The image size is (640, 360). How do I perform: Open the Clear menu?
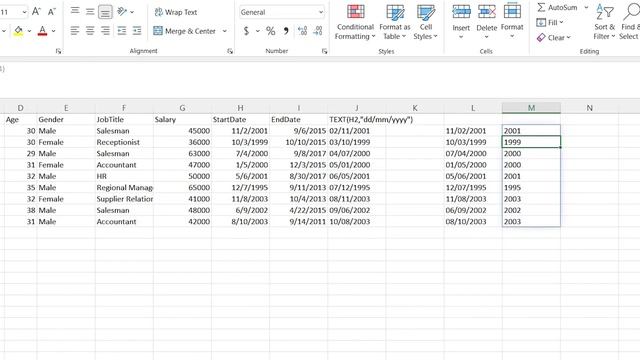[x=553, y=38]
